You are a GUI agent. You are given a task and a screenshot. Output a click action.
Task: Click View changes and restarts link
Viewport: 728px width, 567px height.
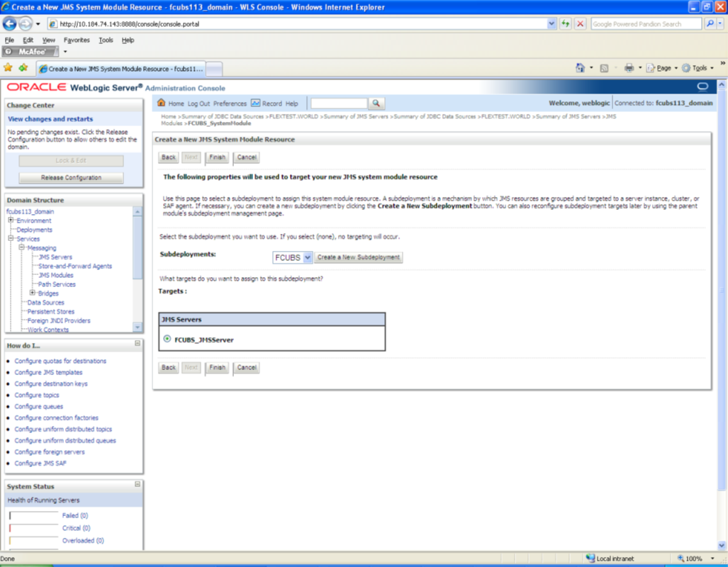click(50, 119)
